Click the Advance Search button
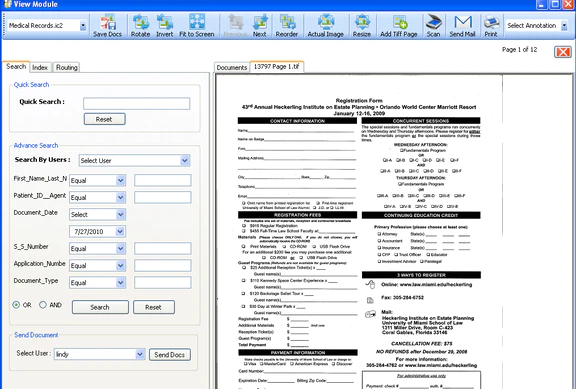The height and width of the screenshot is (389, 576). pos(100,307)
